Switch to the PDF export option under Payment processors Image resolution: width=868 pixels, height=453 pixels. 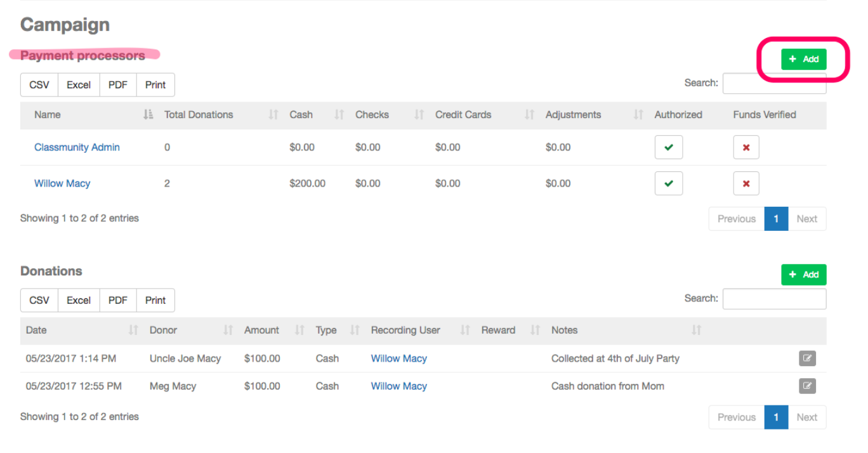(117, 84)
